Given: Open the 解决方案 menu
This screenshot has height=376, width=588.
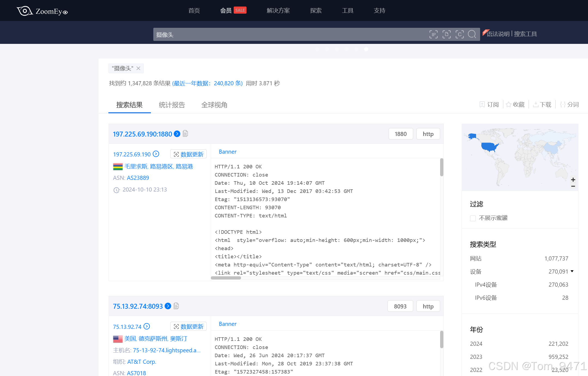Looking at the screenshot, I should click(x=278, y=11).
